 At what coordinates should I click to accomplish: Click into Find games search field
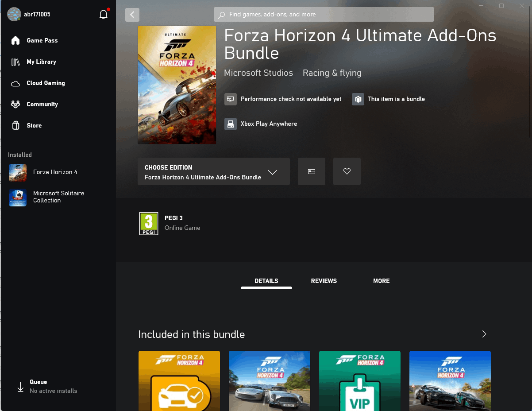(x=324, y=15)
